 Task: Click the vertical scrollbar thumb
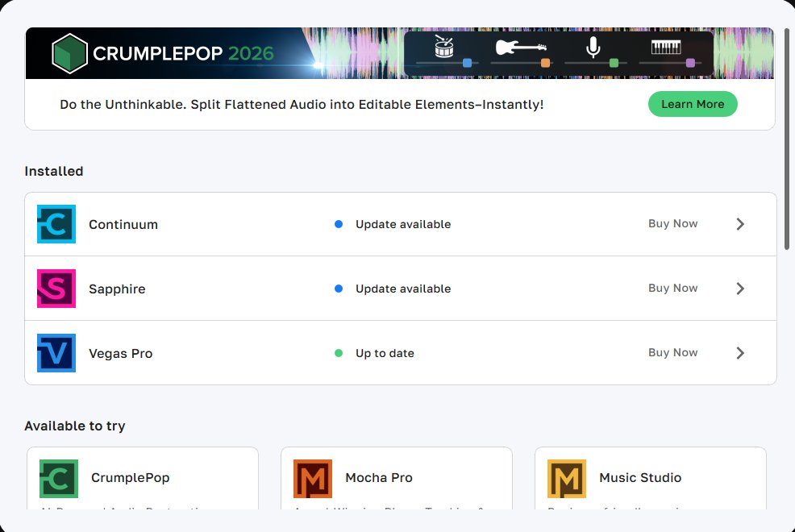tap(788, 139)
